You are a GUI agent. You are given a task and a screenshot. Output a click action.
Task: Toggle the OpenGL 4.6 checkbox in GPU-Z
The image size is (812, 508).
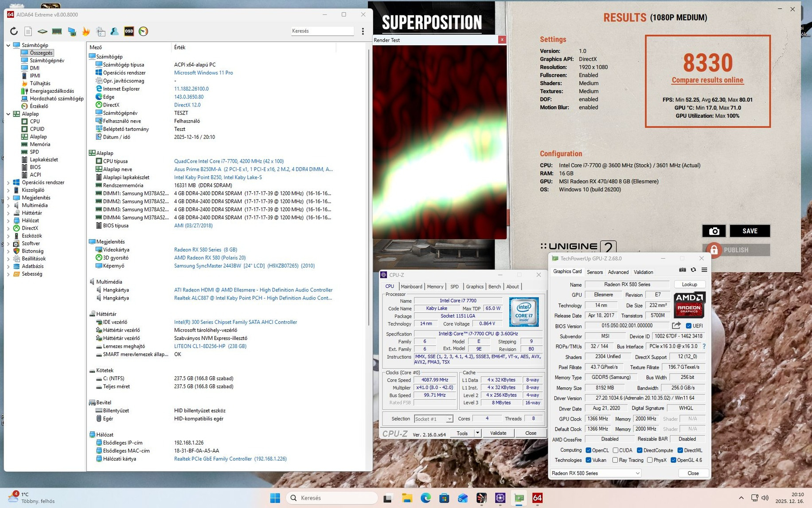673,460
